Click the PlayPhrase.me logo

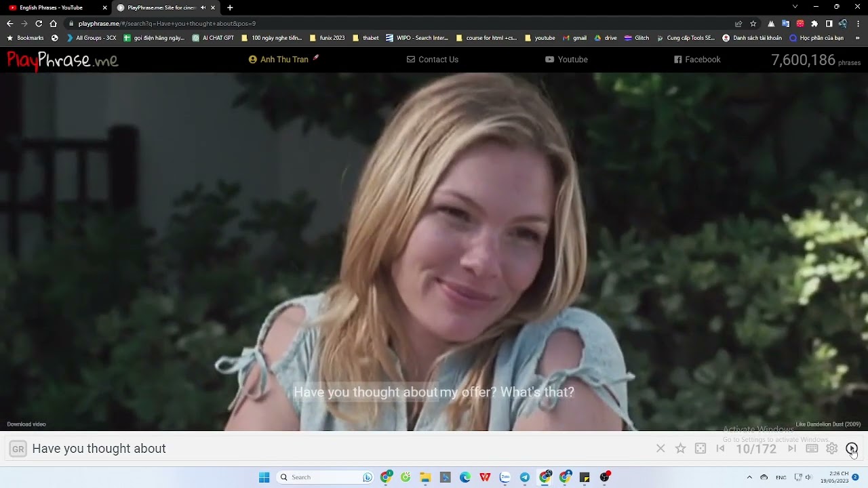(x=62, y=60)
